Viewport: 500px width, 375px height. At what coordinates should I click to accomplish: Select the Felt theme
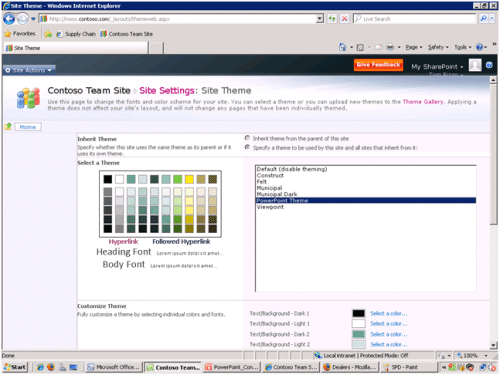tap(366, 182)
